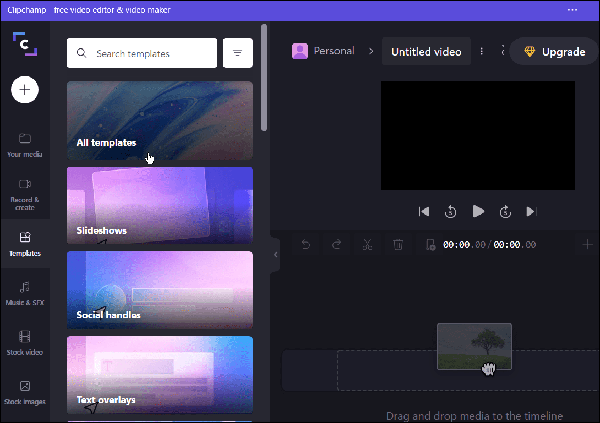
Task: Open the video title more options
Action: click(x=482, y=51)
